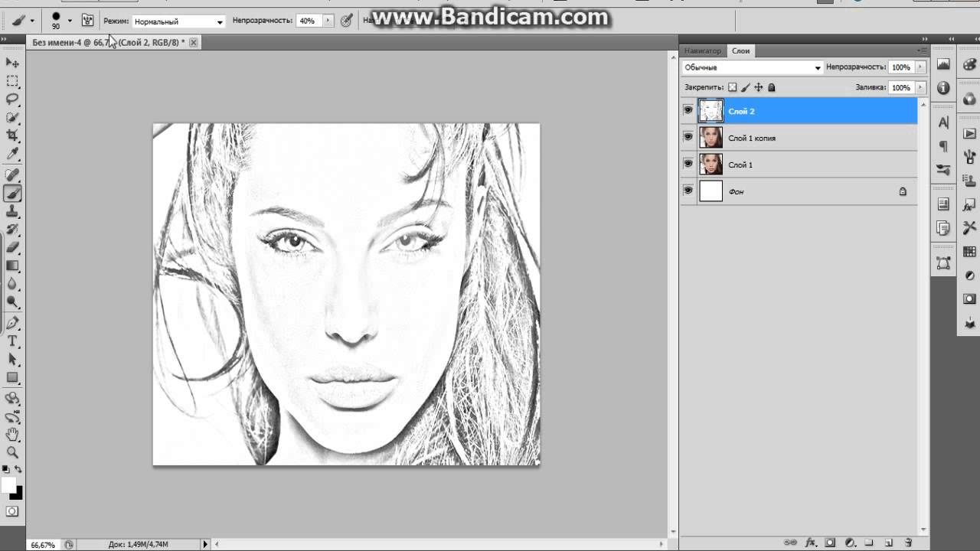Image resolution: width=980 pixels, height=551 pixels.
Task: Click the zoom level 66,67% field
Action: tap(43, 545)
